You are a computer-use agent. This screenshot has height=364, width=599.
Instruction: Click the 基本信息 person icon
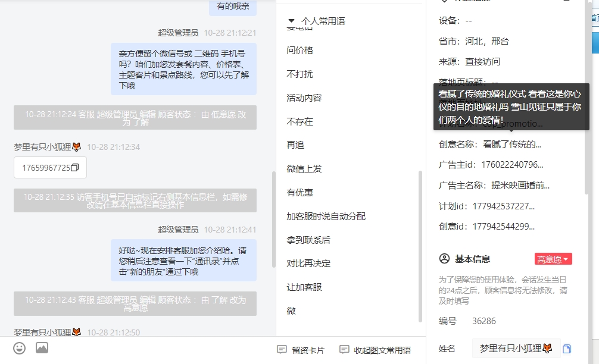(x=444, y=259)
